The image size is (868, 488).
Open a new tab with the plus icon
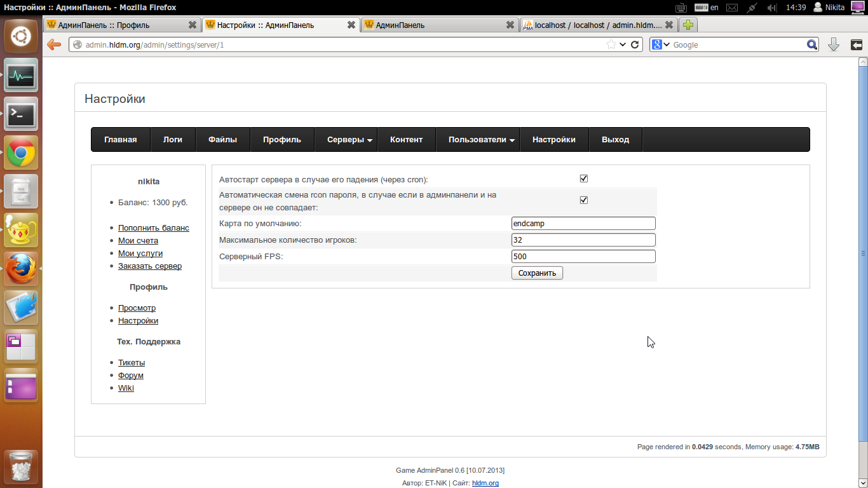click(688, 25)
